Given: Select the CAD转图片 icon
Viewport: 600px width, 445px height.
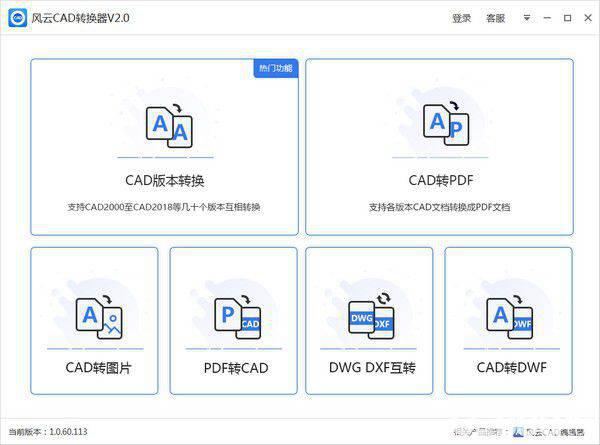Looking at the screenshot, I should click(x=99, y=317).
